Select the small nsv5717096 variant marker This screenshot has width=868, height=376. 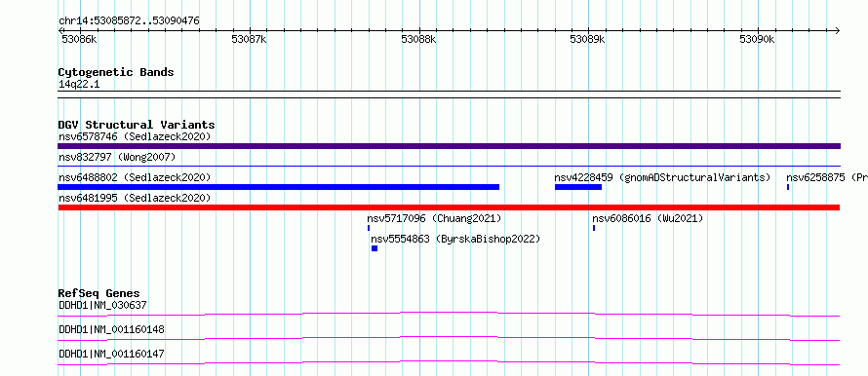click(369, 228)
